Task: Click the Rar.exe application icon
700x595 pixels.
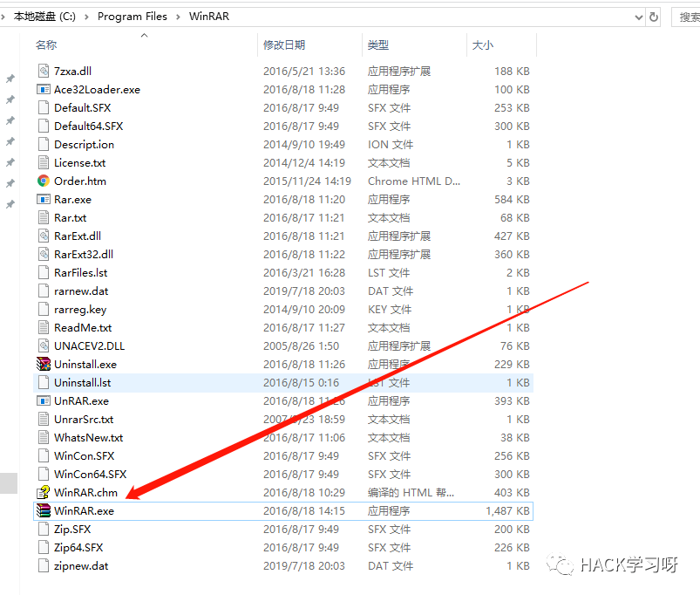Action: pyautogui.click(x=44, y=199)
